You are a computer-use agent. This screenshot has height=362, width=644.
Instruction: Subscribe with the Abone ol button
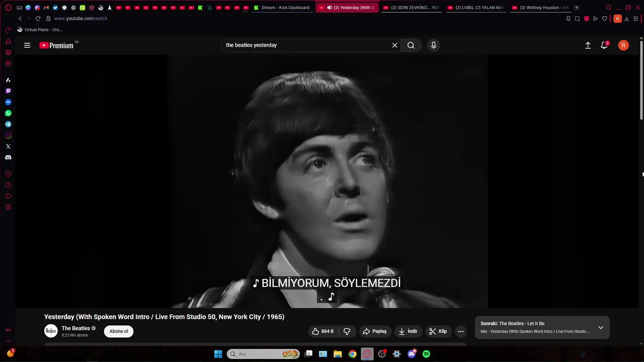[119, 331]
